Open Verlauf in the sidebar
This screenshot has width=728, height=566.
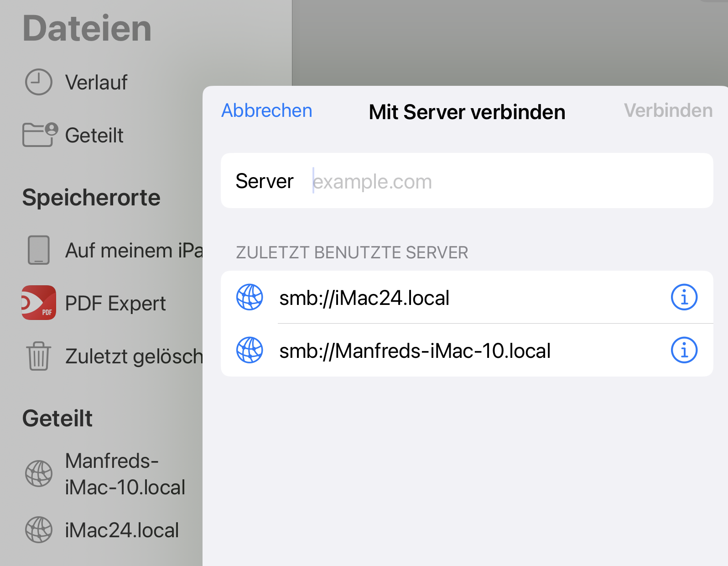[96, 83]
